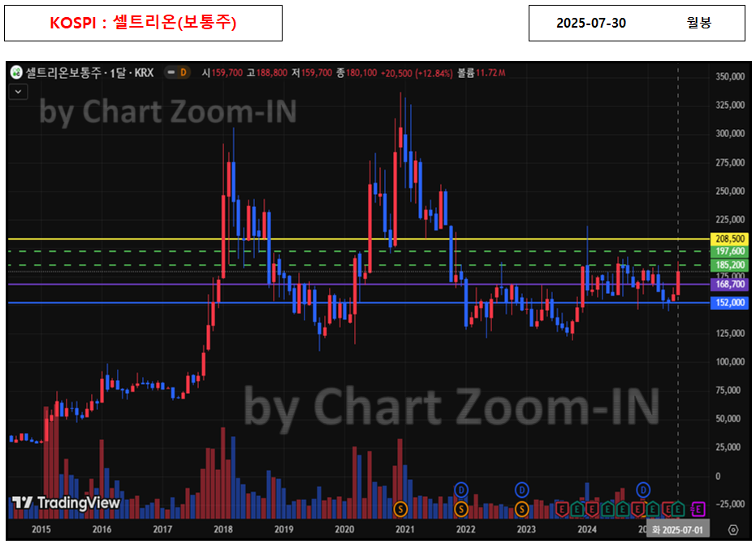
Task: Open the orange S split marker near 2021
Action: pyautogui.click(x=400, y=509)
